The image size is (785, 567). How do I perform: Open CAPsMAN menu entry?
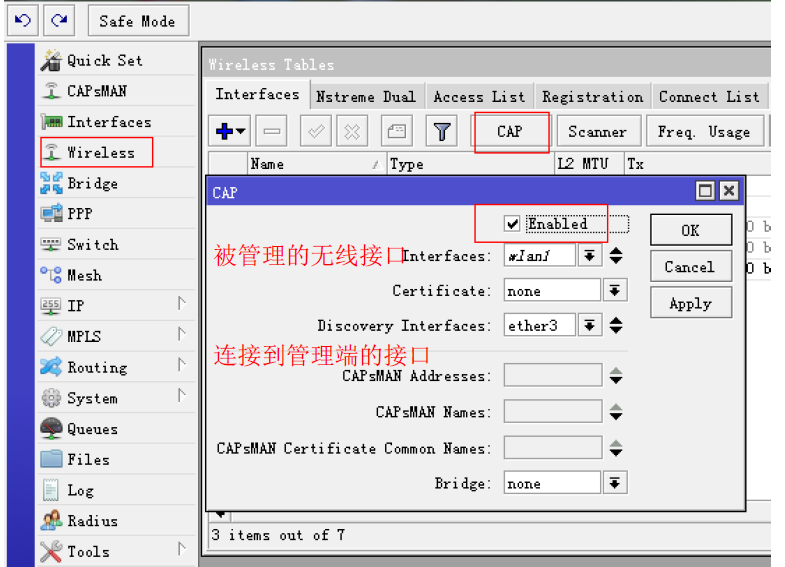(118, 91)
